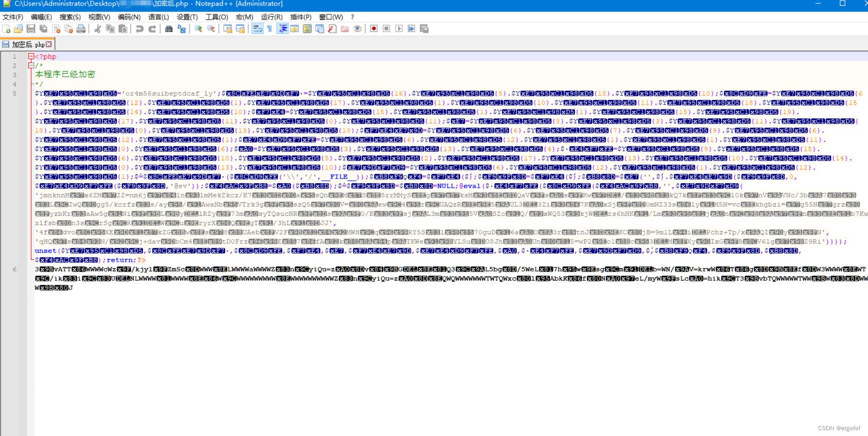
Task: Collapse the <?php fold marker on line 1
Action: [x=31, y=57]
